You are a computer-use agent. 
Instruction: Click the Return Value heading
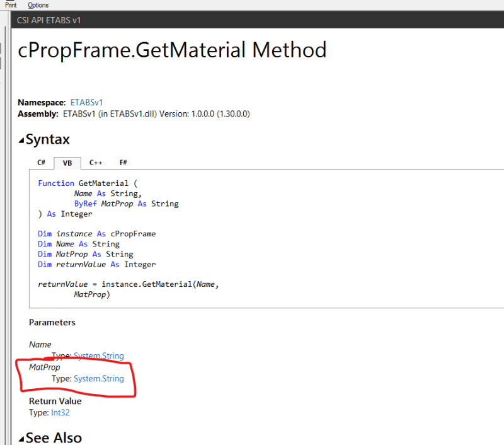click(x=55, y=401)
